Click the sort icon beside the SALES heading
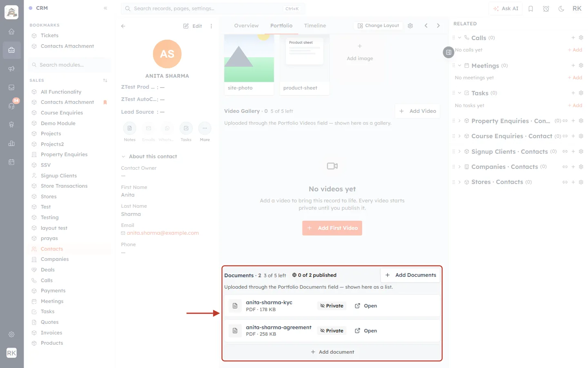 (x=105, y=81)
